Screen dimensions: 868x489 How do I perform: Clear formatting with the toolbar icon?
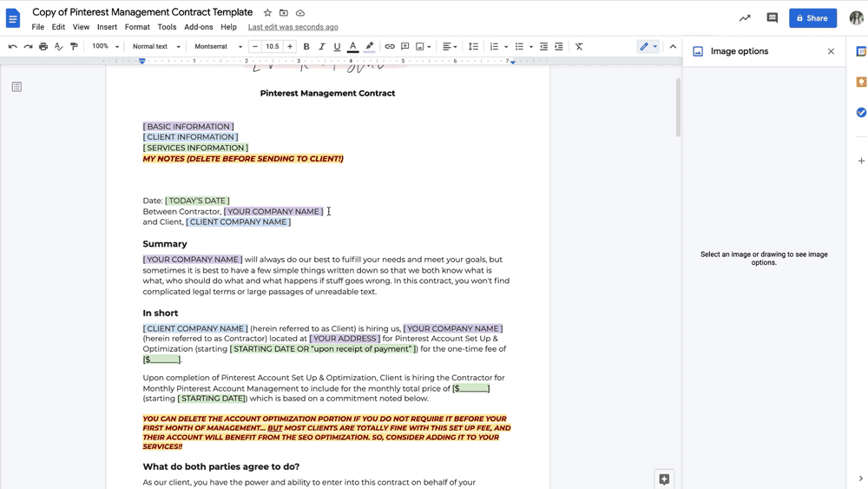[579, 47]
